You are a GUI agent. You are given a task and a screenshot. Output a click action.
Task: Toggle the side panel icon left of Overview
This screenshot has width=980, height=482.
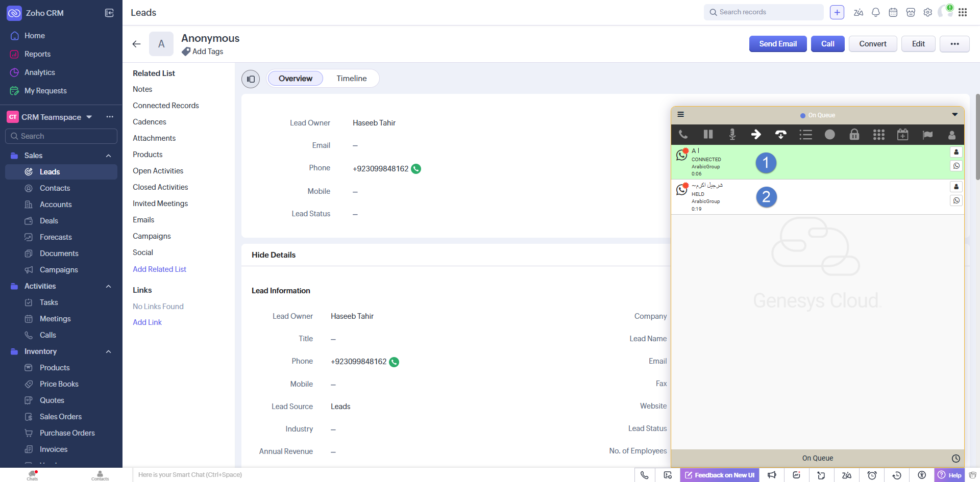tap(251, 79)
